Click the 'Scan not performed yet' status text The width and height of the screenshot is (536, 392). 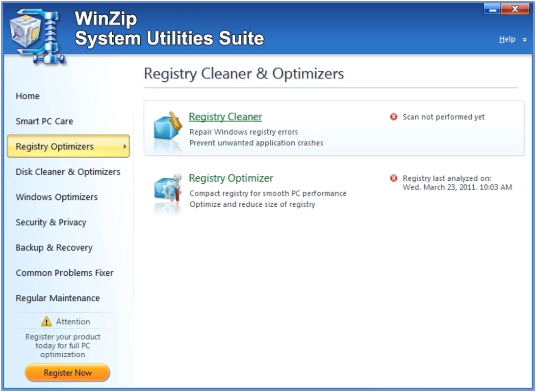click(443, 117)
